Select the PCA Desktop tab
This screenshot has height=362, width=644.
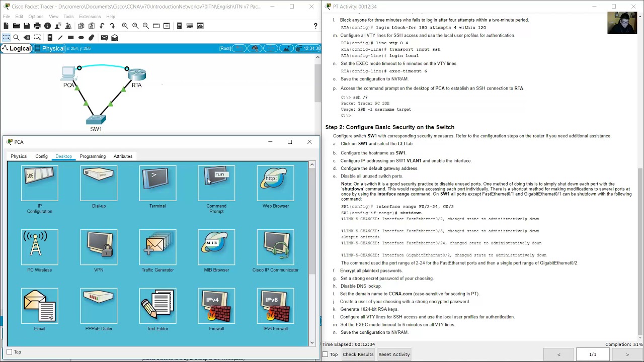coord(63,156)
